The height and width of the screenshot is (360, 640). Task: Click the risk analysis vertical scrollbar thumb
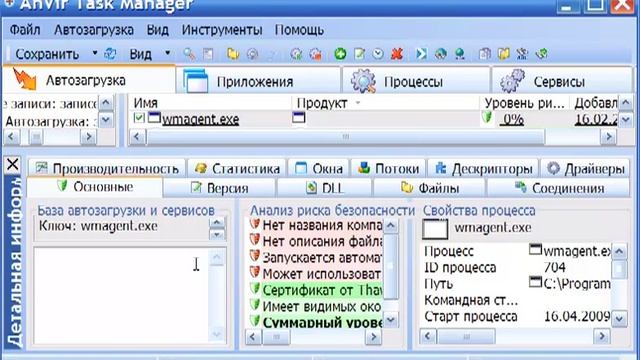tap(391, 267)
